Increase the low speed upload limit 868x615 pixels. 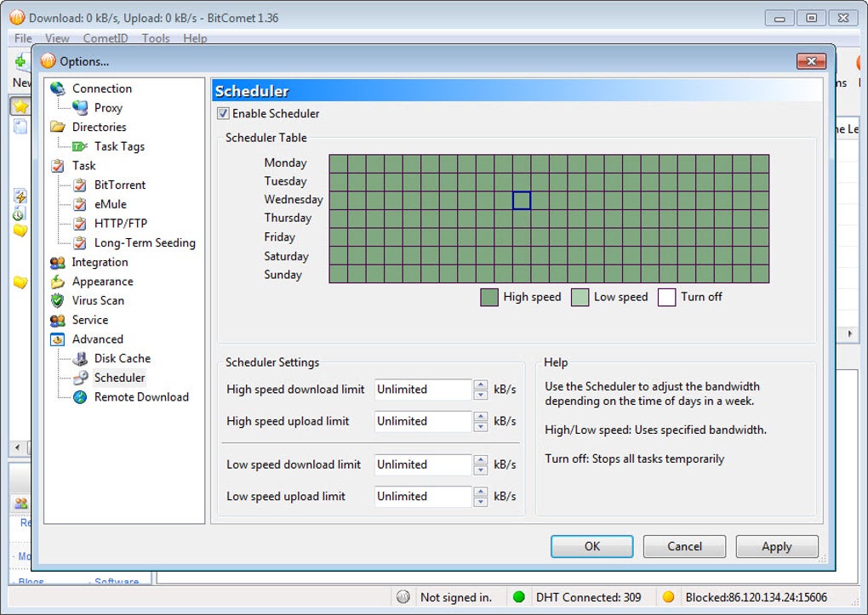481,492
